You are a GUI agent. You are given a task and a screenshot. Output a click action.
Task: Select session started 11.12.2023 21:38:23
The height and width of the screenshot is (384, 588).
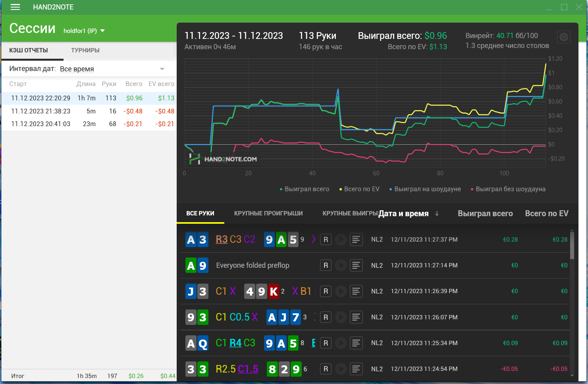[x=89, y=111]
